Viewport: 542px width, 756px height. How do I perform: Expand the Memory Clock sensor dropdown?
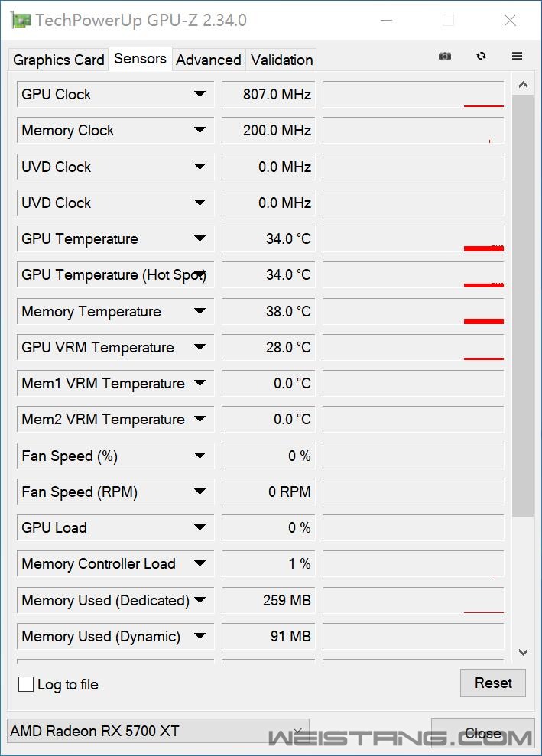point(200,130)
